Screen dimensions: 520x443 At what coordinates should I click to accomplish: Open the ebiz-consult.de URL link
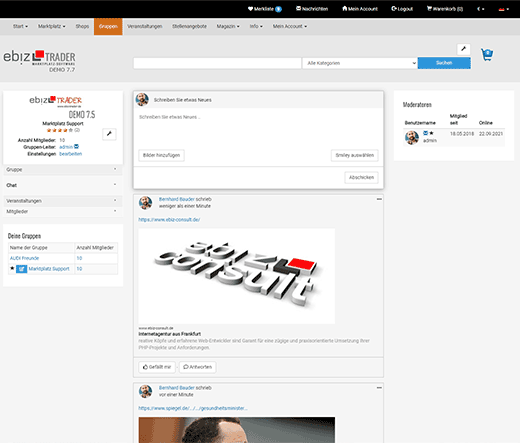click(x=169, y=220)
